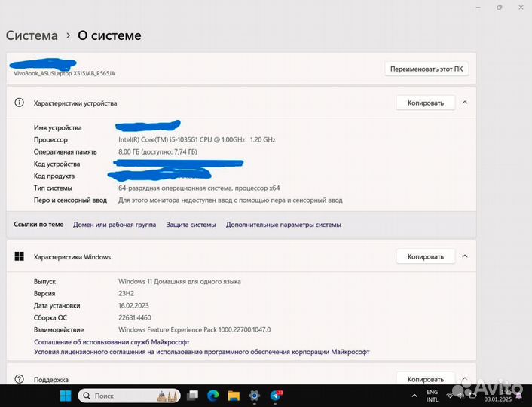The width and height of the screenshot is (532, 407).
Task: Click Копировать in the Поддержка section
Action: [426, 379]
